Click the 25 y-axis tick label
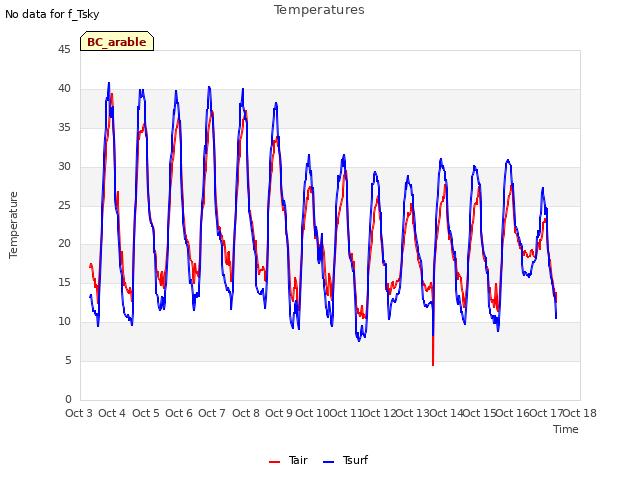The image size is (640, 480). (64, 205)
